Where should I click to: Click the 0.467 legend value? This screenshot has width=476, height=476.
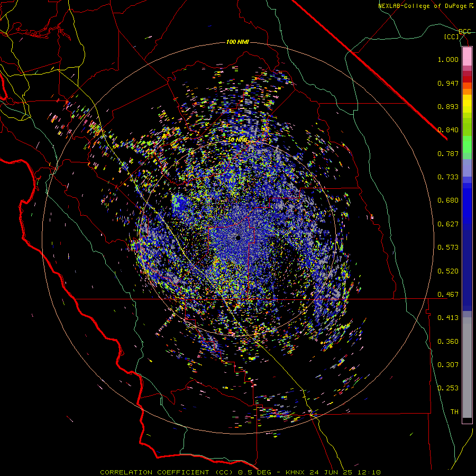click(448, 295)
